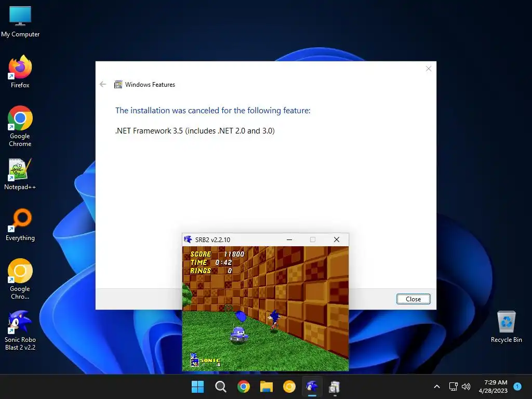Click the blue Crawla robot in SRB2
532x399 pixels.
click(x=239, y=335)
